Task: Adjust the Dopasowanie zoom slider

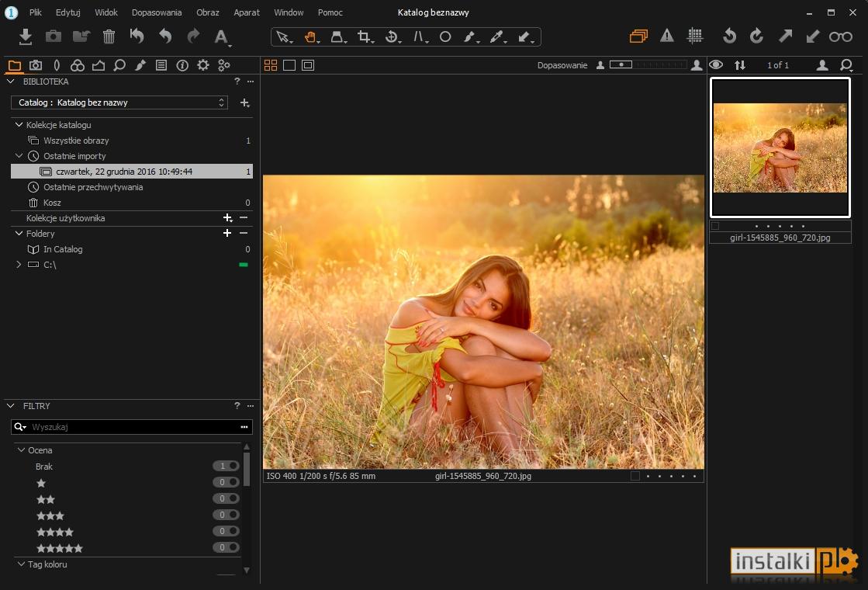Action: click(x=648, y=64)
